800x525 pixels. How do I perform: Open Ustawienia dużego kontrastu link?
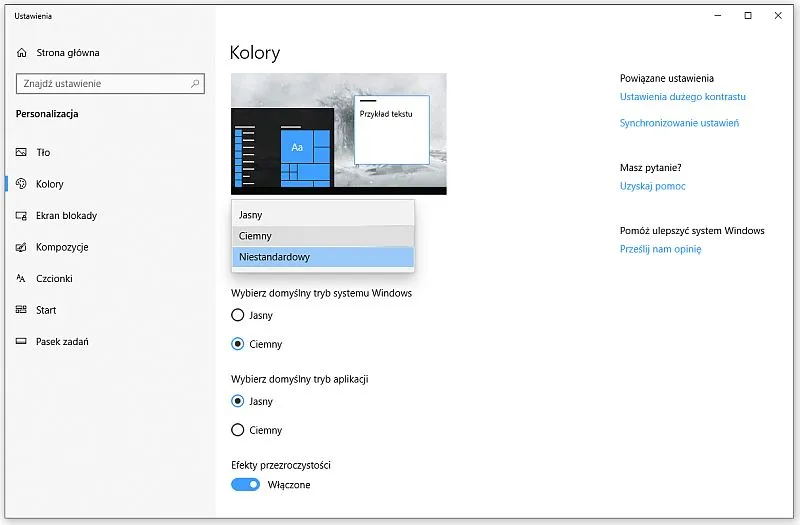coord(683,97)
